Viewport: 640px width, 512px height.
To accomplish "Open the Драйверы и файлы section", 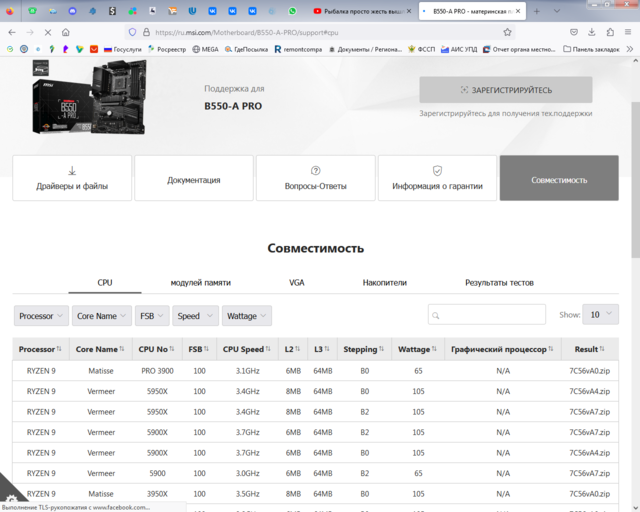I will [72, 178].
